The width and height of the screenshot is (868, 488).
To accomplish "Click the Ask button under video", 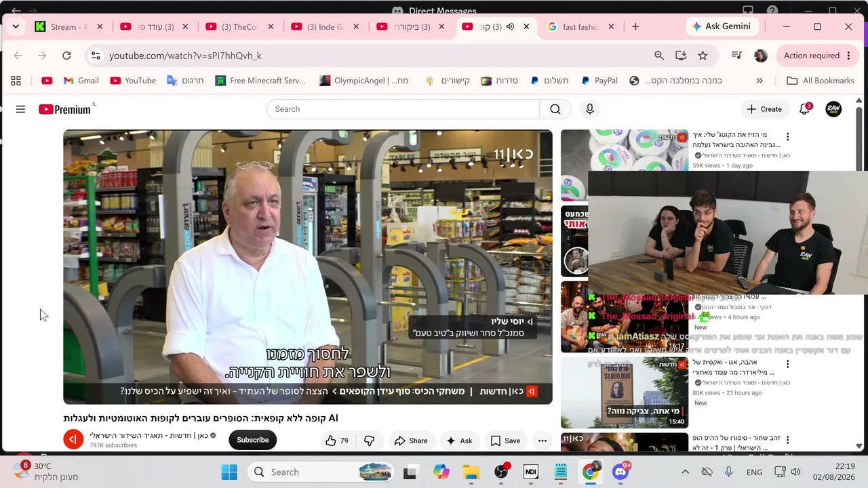I will click(x=459, y=441).
